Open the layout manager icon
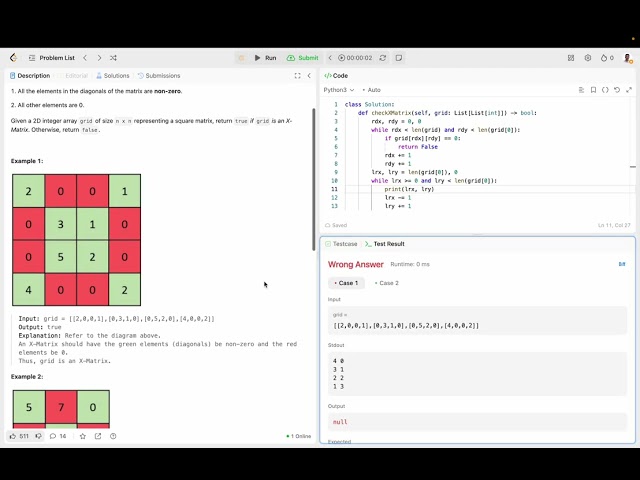This screenshot has height=480, width=640. 571,58
